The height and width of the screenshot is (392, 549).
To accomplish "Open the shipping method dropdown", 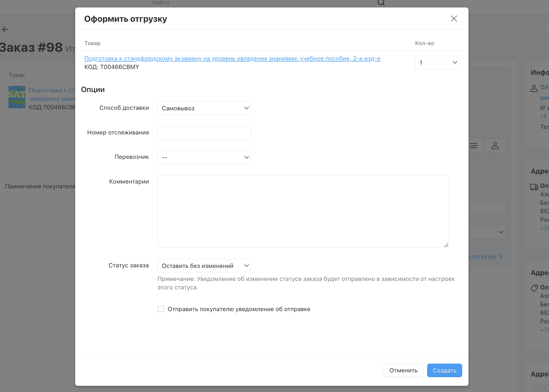I will [204, 108].
